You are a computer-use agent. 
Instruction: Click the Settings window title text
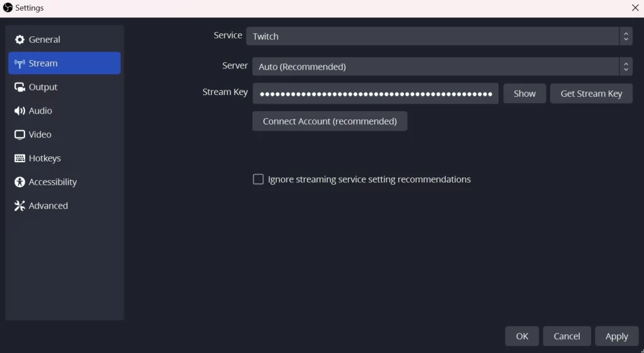click(30, 8)
